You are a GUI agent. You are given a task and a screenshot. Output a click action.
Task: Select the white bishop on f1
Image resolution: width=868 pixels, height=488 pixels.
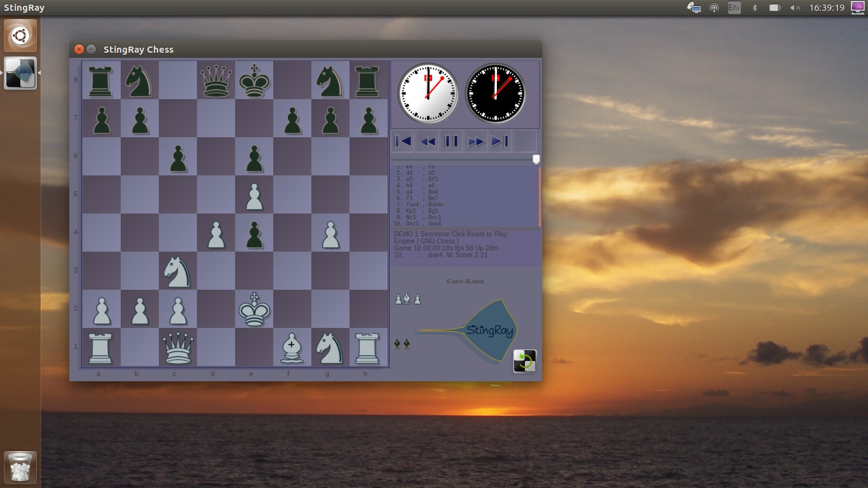[x=292, y=347]
